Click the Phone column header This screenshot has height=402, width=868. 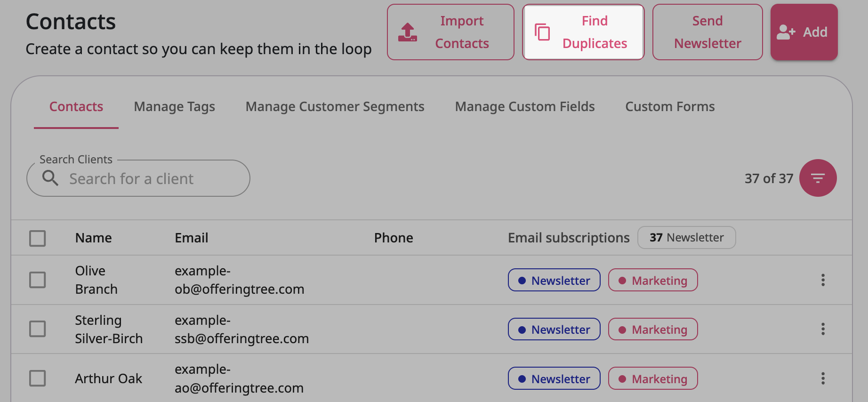coord(394,238)
